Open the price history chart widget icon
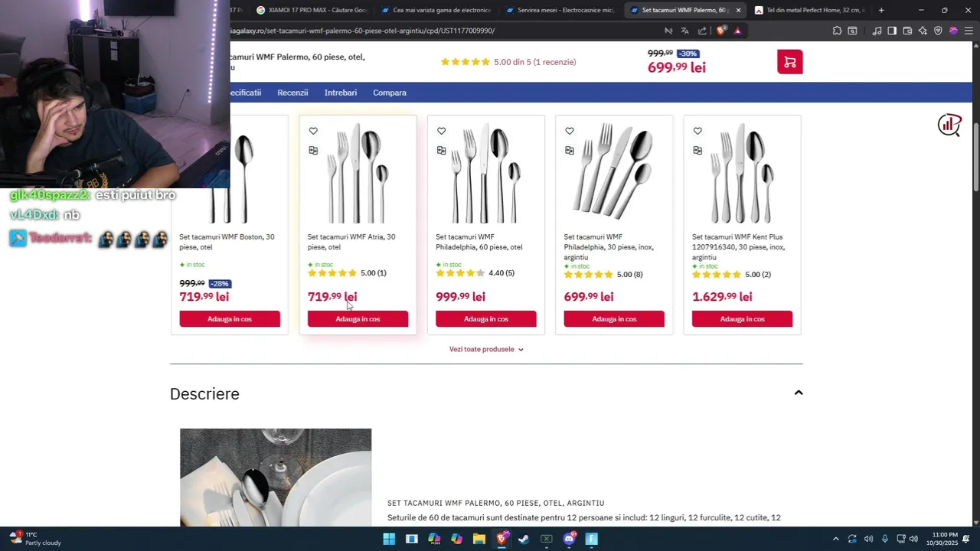The height and width of the screenshot is (551, 980). coord(949,125)
